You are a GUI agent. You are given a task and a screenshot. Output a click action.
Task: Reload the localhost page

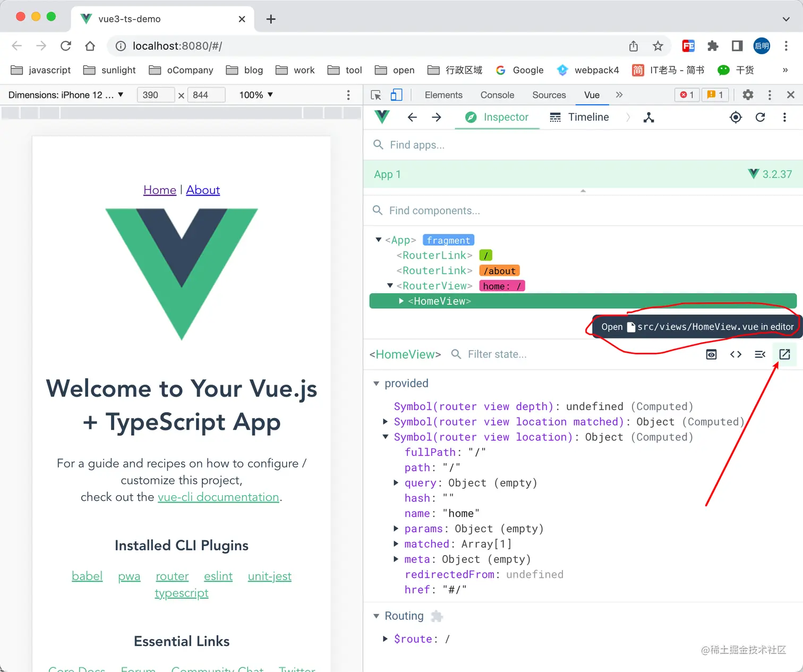[x=66, y=46]
